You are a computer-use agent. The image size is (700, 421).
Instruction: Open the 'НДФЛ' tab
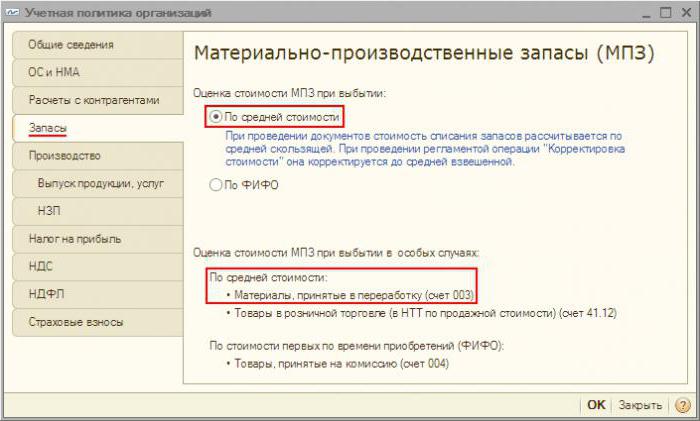(x=96, y=295)
